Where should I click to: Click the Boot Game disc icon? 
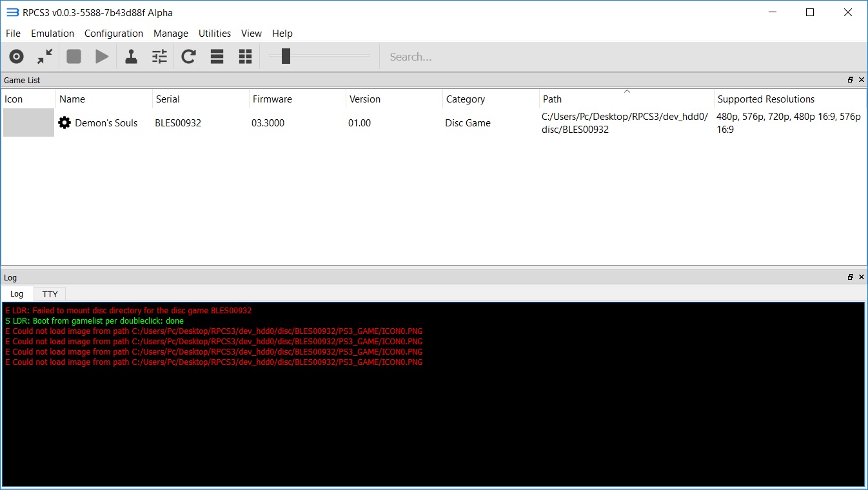[x=17, y=57]
